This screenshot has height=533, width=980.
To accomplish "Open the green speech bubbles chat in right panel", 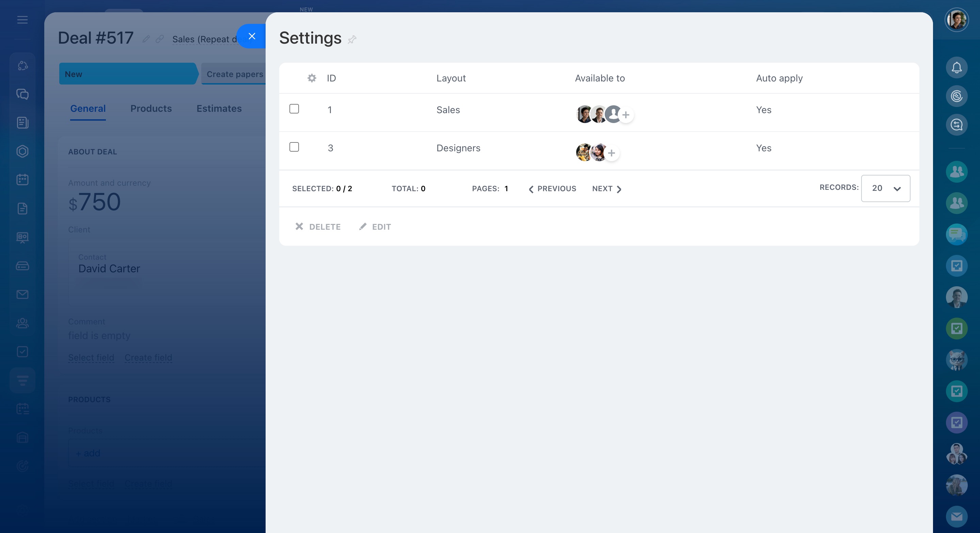I will tap(957, 234).
